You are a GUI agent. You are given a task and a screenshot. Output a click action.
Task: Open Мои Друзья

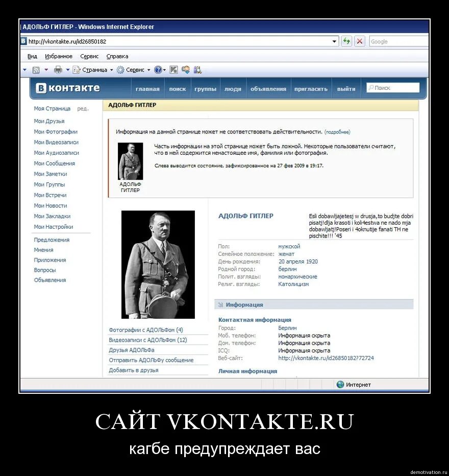(x=49, y=121)
